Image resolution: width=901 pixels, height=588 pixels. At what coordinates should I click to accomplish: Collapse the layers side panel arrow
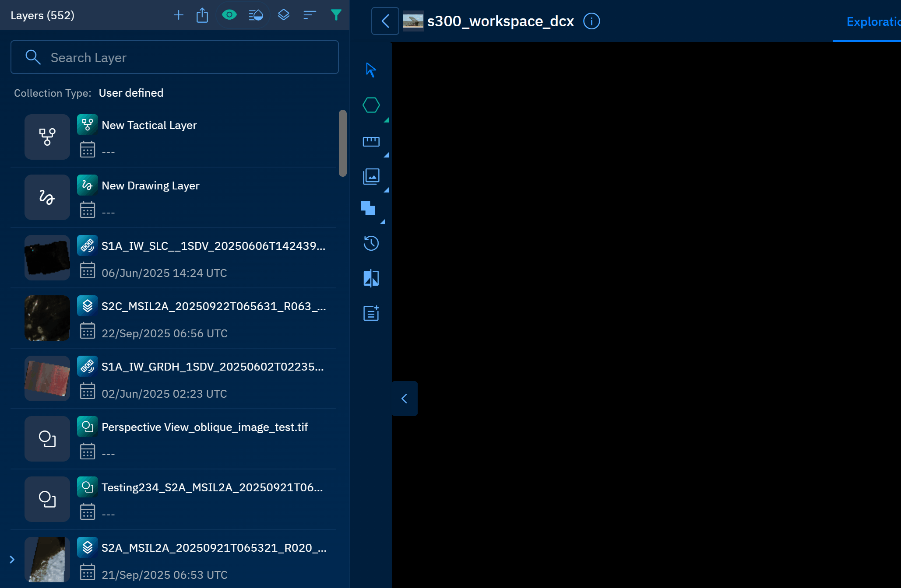[x=405, y=399]
